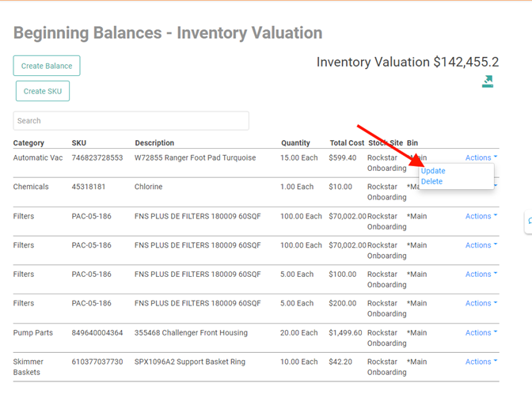Open Actions dropdown for Automatic Vac row

click(x=481, y=158)
